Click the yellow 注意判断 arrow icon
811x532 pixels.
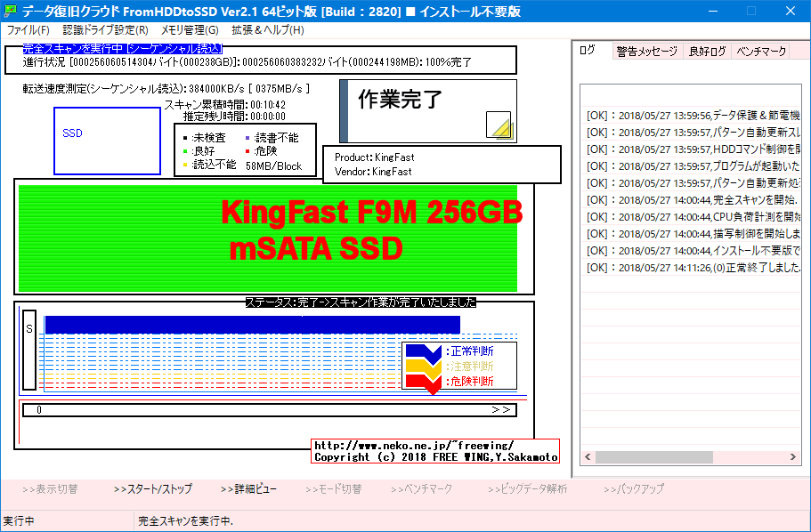point(420,366)
